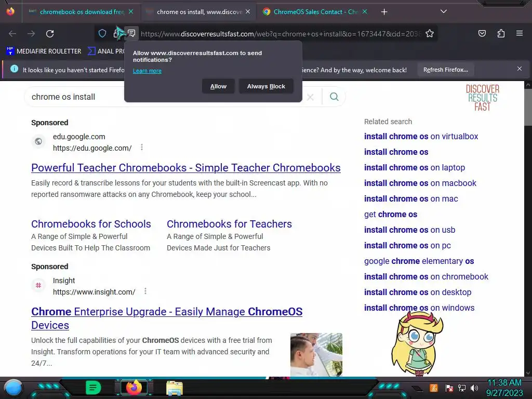532x399 pixels.
Task: Open File Explorer on taskbar
Action: 175,388
